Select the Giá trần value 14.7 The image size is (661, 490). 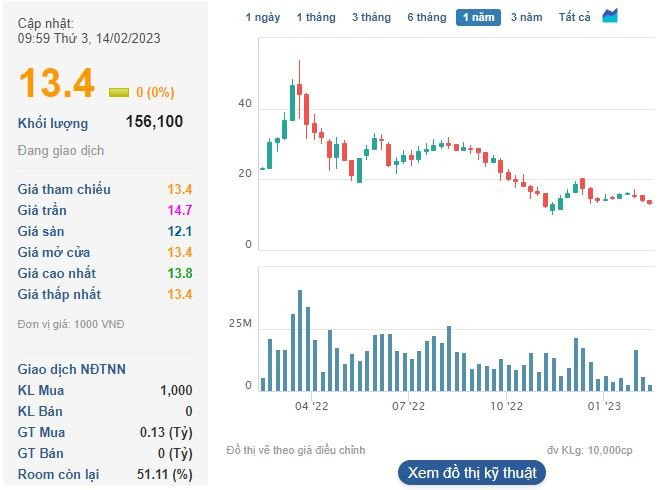[x=180, y=210]
